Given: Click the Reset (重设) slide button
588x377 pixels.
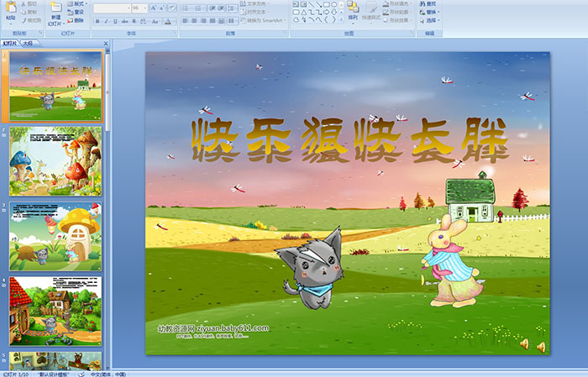Looking at the screenshot, I should click(x=76, y=12).
